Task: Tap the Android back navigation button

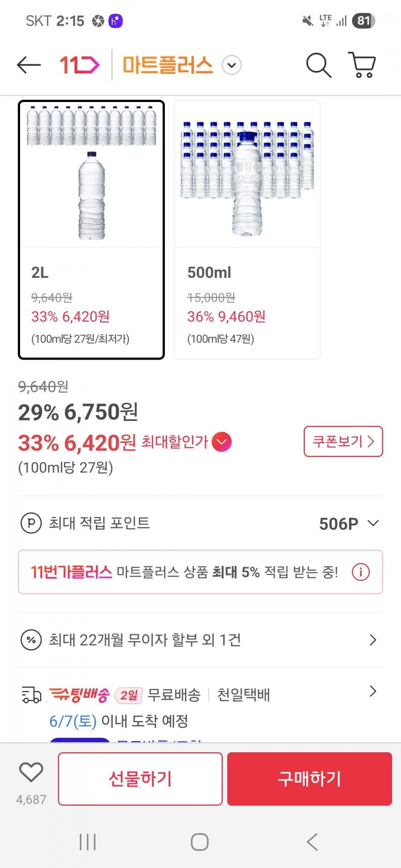Action: 312,842
